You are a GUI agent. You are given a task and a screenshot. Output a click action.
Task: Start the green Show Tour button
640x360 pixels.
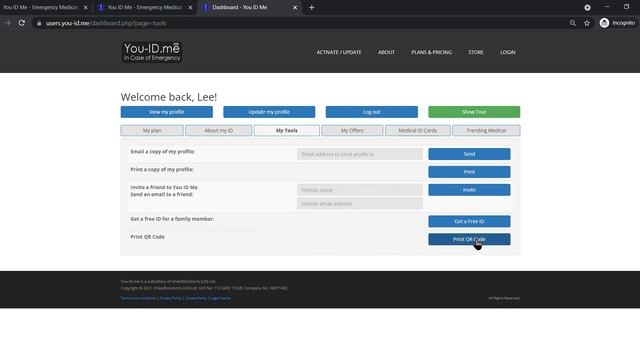coord(474,112)
